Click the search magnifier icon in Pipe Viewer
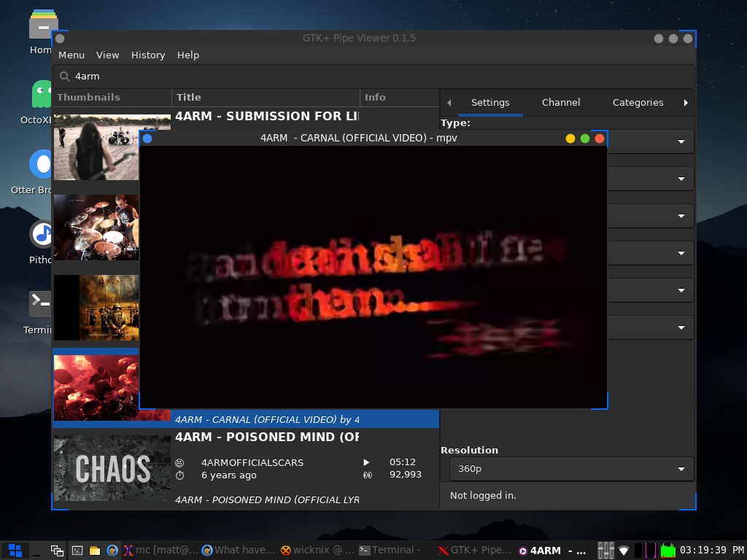 (65, 76)
